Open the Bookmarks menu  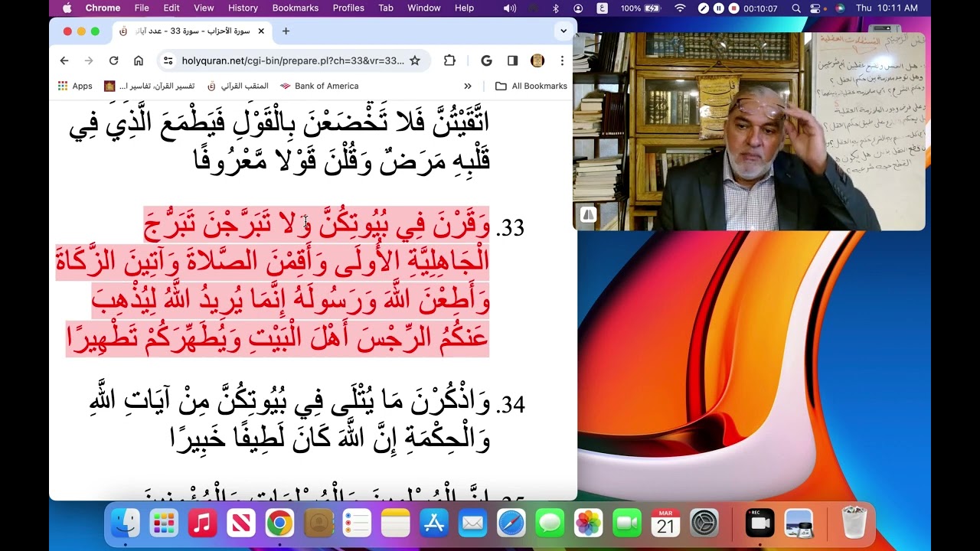[x=296, y=8]
